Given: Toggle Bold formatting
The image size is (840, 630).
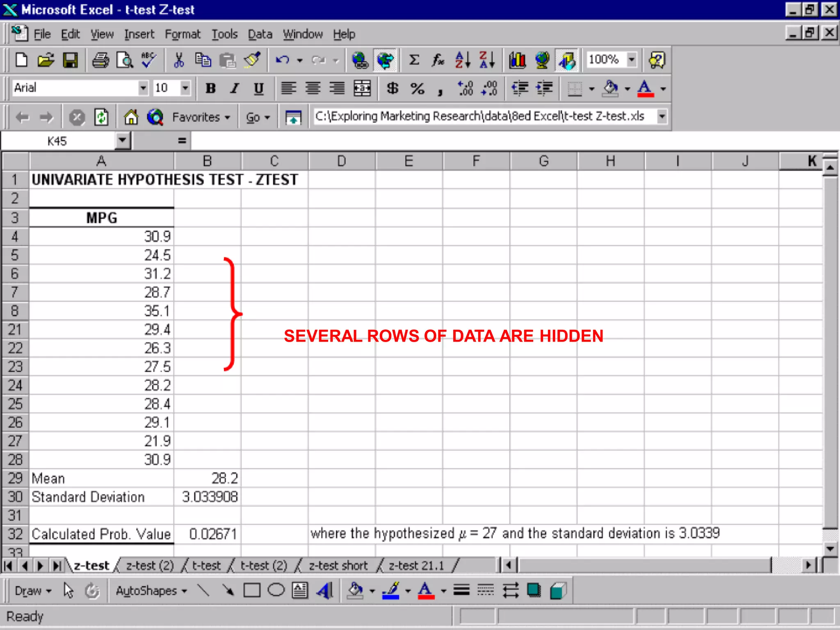Looking at the screenshot, I should pos(210,88).
